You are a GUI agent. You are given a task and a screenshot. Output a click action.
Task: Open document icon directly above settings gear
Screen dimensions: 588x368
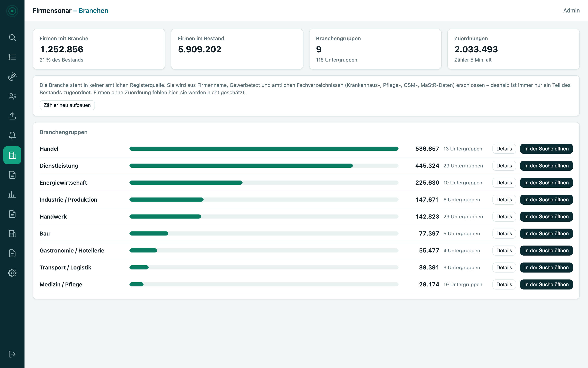[12, 253]
